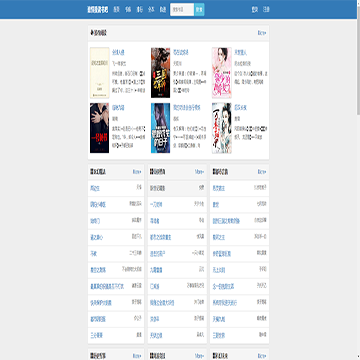Viewport: 360px width, 360px height.
Task: Open the last visible book in left category list
Action: click(x=96, y=336)
